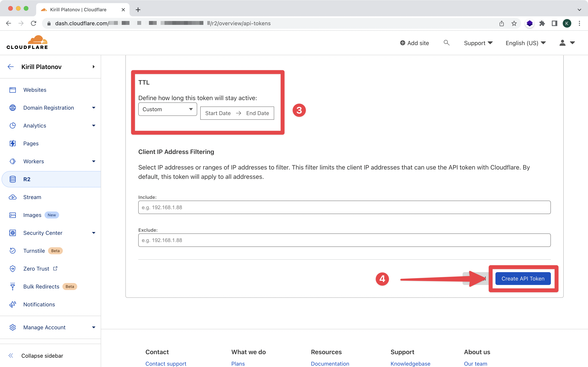Reload the page
This screenshot has height=367, width=588.
(x=33, y=23)
